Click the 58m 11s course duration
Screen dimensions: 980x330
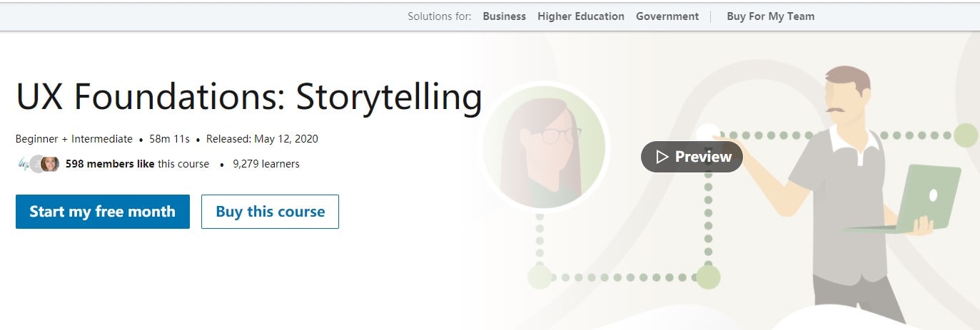click(x=169, y=139)
